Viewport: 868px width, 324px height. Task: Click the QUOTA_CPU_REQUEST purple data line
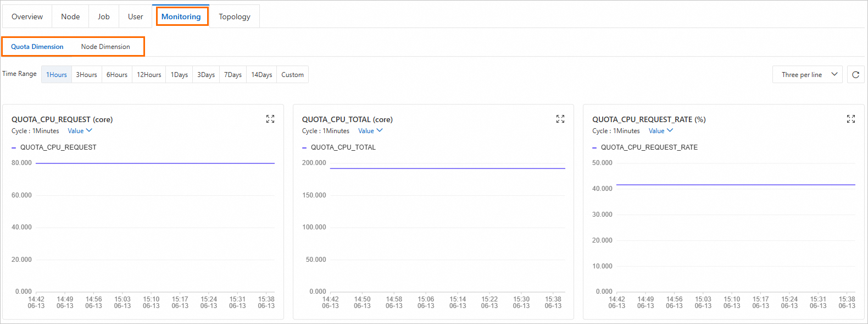coord(155,163)
